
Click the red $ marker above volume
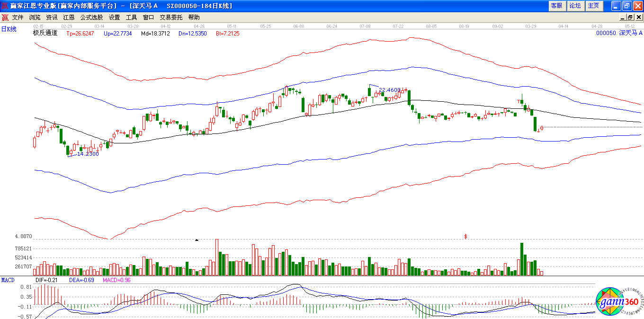(466, 236)
